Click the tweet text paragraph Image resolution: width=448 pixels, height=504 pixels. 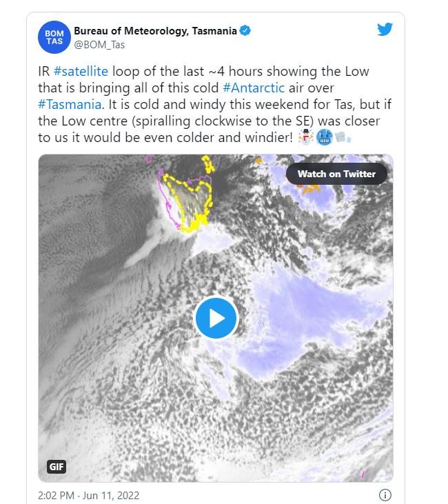click(214, 105)
